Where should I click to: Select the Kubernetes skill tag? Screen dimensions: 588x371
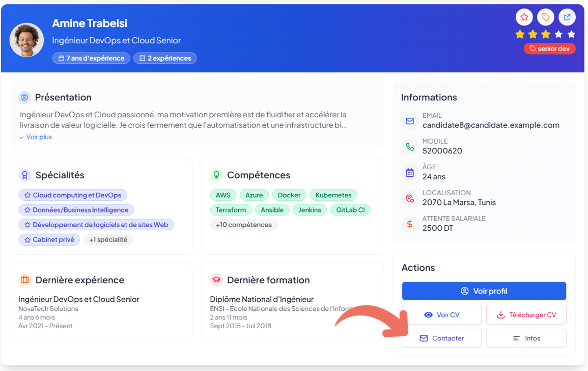333,195
